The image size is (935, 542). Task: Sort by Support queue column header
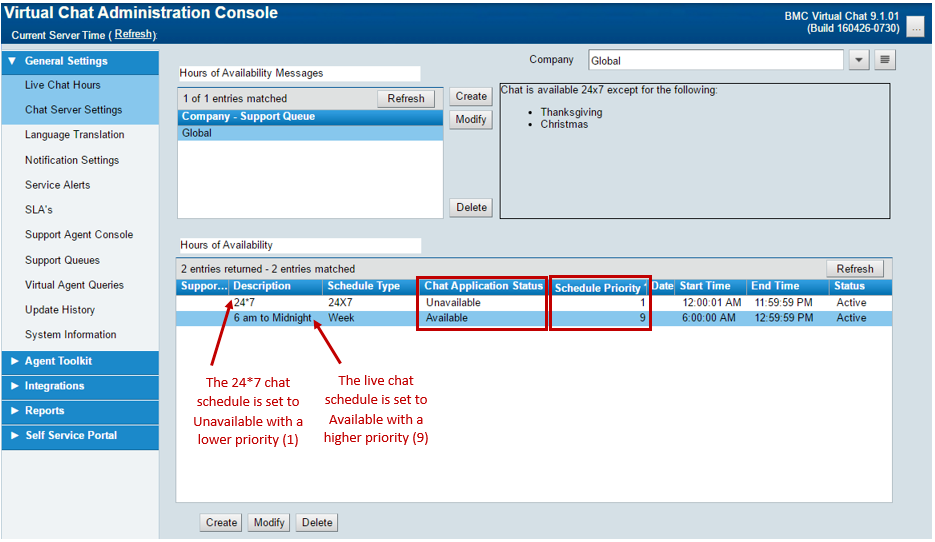(203, 286)
